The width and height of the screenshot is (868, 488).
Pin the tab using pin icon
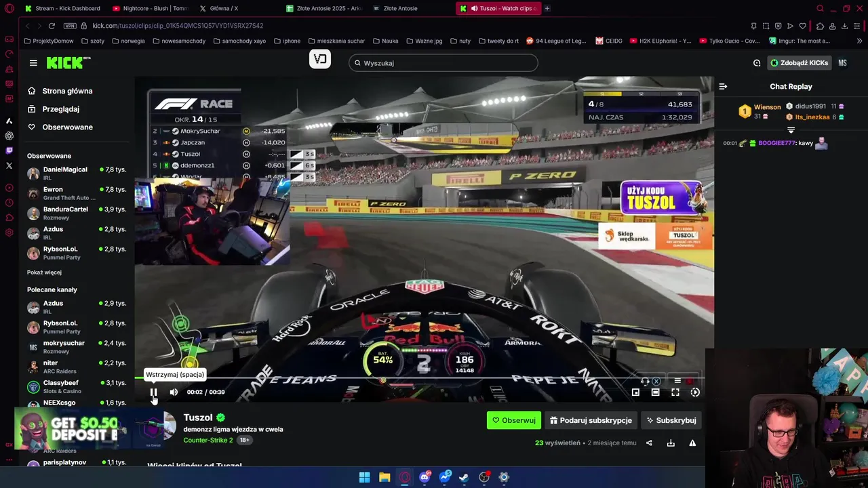pos(753,26)
